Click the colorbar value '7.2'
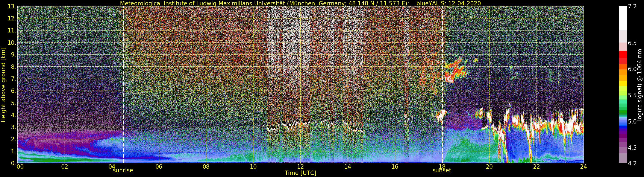Image resolution: width=644 pixels, height=177 pixels. [x=632, y=6]
